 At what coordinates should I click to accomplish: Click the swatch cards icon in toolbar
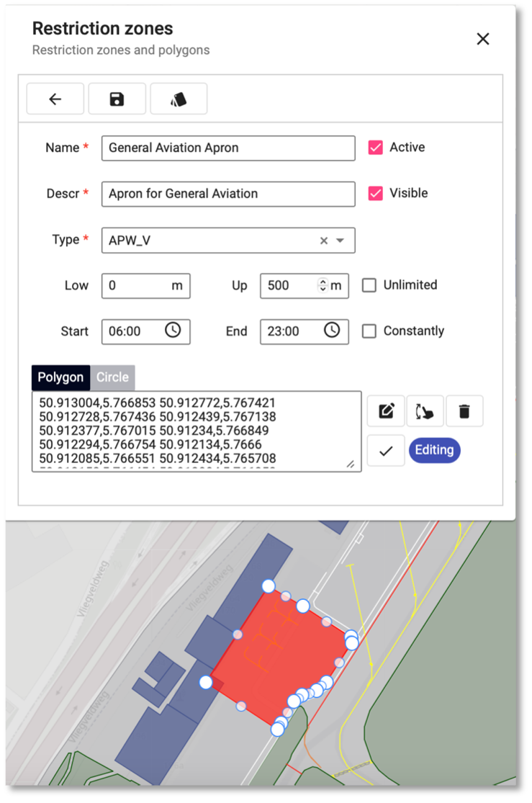coord(179,99)
